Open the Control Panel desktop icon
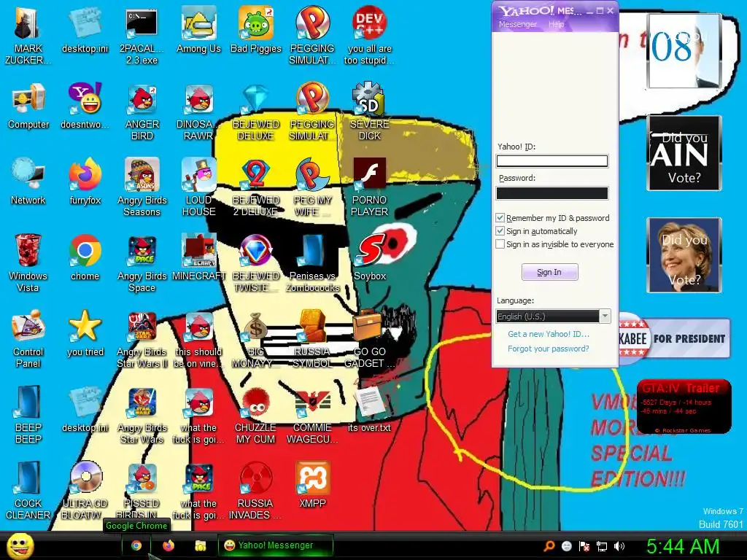The width and height of the screenshot is (747, 560). pos(28,338)
